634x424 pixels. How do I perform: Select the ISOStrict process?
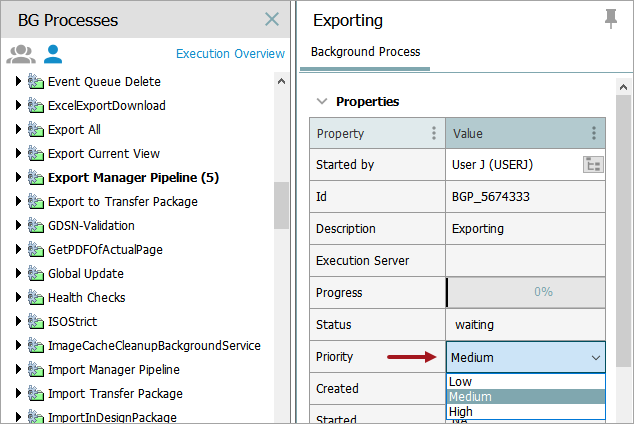coord(72,322)
